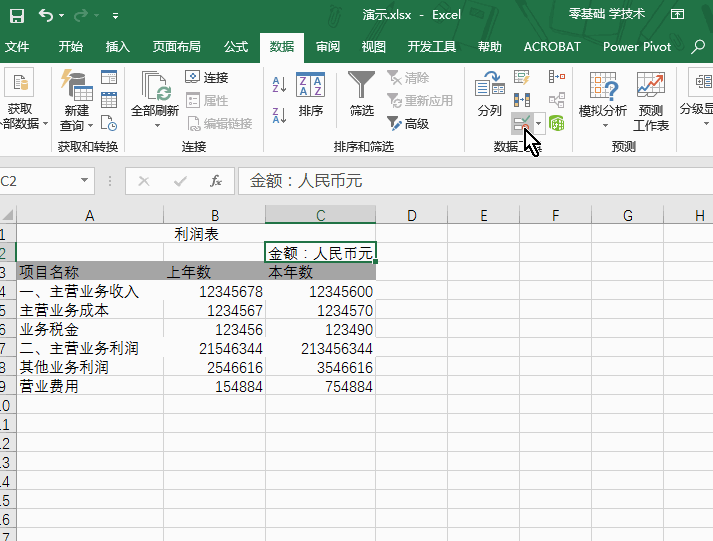Open the Name Box dropdown

[x=84, y=180]
